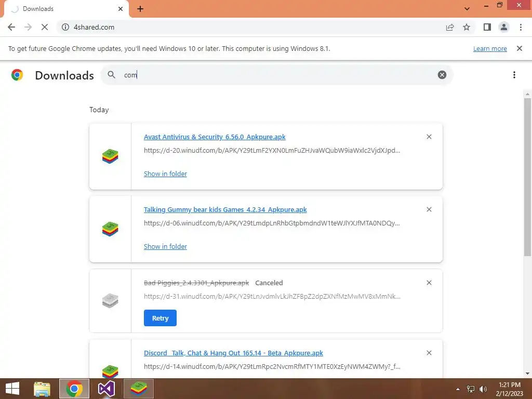The height and width of the screenshot is (399, 532).
Task: Click the page vertical scrollbar thumb
Action: click(x=527, y=177)
